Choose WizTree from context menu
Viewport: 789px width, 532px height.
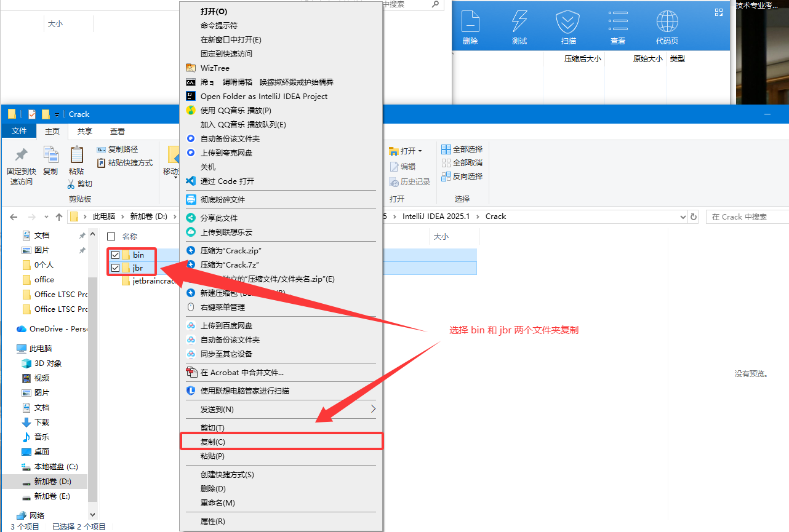(x=281, y=68)
